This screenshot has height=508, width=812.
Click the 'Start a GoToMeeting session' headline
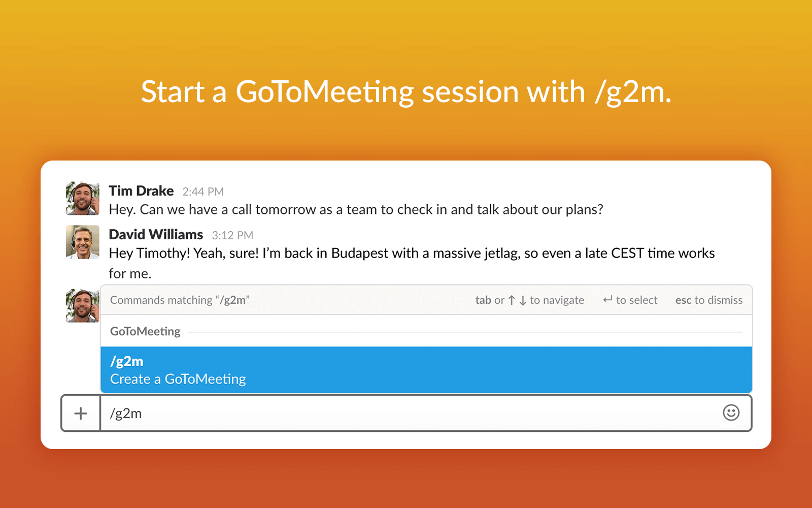[406, 92]
